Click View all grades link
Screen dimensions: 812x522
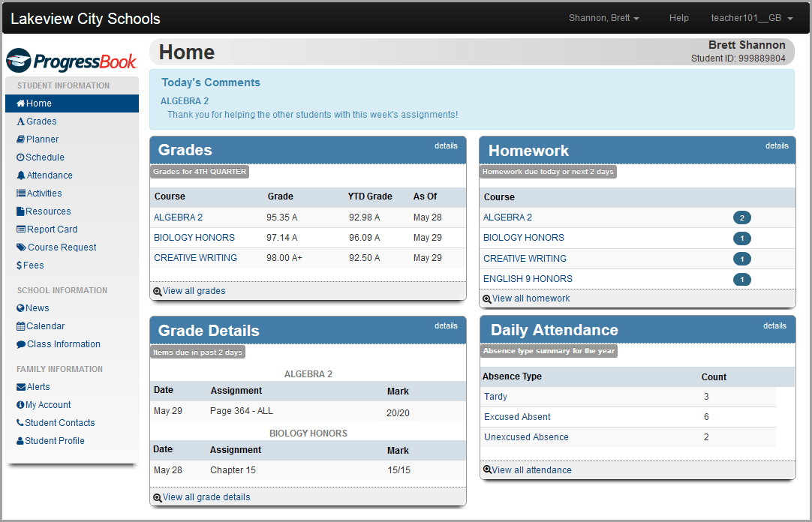click(x=194, y=291)
